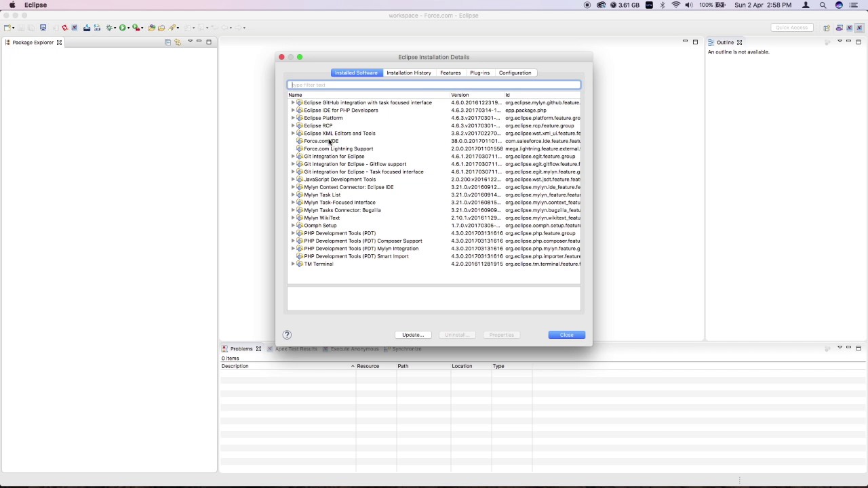Viewport: 868px width, 488px height.
Task: Switch to Installed Software tab
Action: (x=356, y=73)
